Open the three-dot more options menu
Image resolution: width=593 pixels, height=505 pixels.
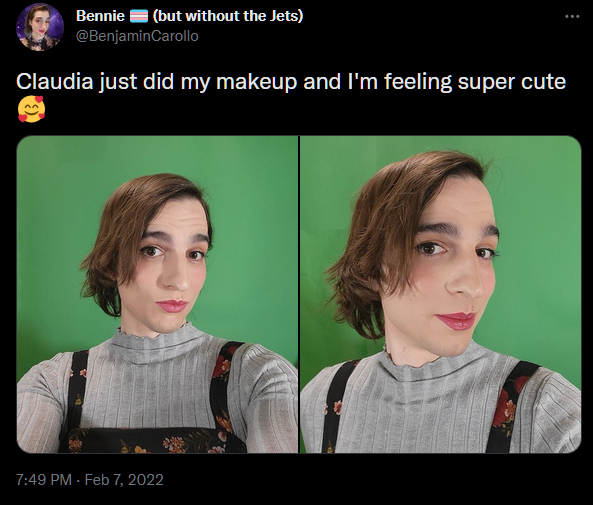[572, 16]
